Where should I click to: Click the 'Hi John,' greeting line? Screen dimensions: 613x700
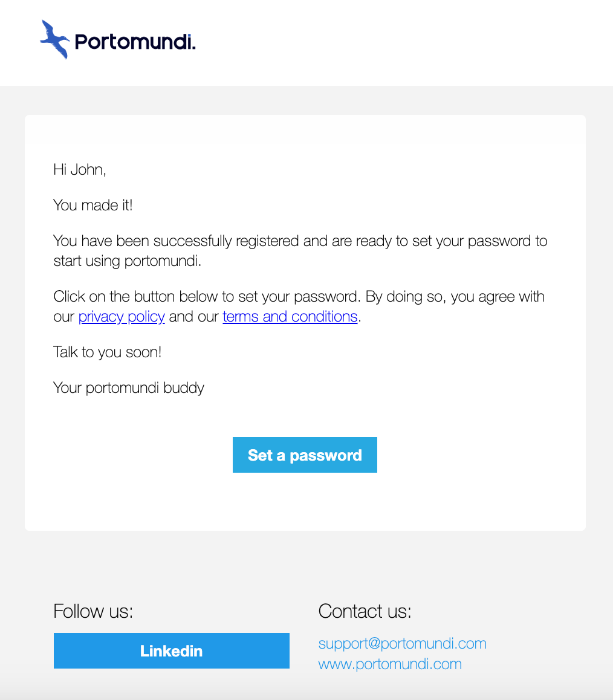click(80, 170)
